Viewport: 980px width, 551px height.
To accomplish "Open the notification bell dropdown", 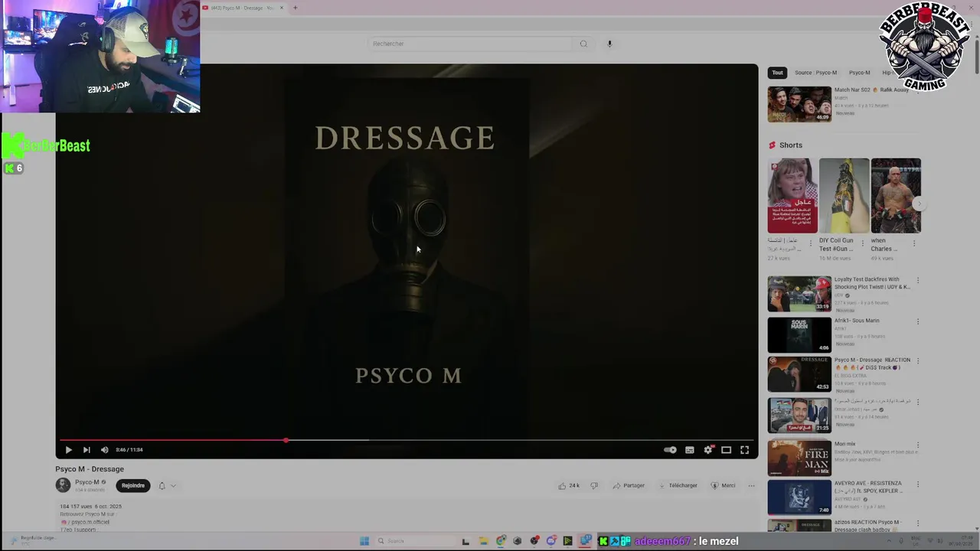I will pyautogui.click(x=167, y=485).
